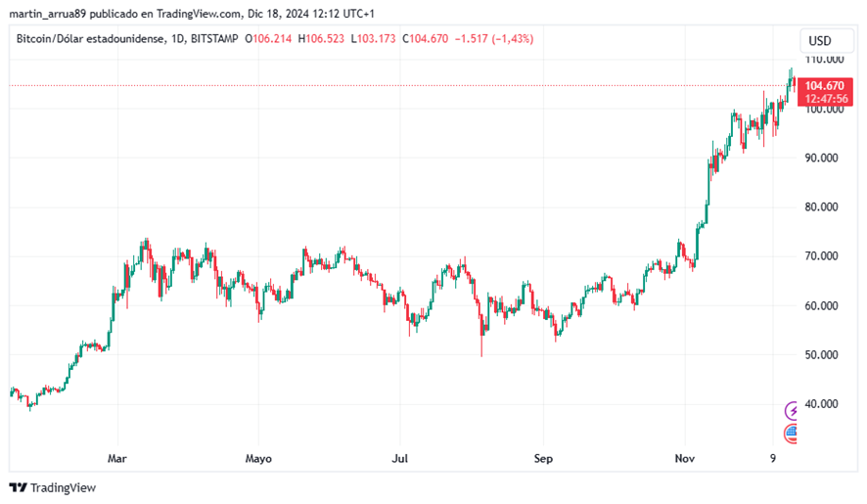This screenshot has width=867, height=504.
Task: Click the TradingView logo at bottom left
Action: 53,487
